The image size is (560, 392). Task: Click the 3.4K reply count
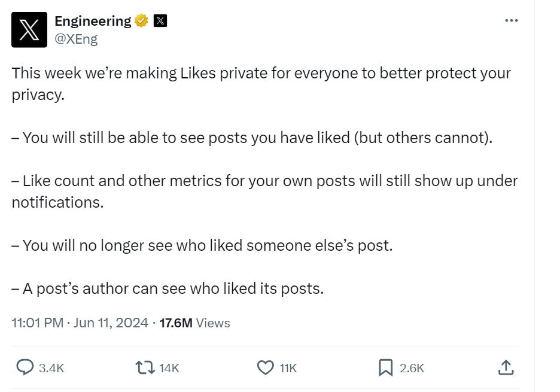51,368
